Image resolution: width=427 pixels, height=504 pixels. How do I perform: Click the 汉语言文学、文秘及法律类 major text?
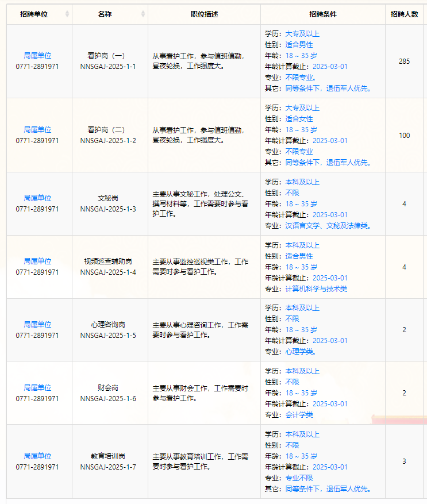tap(328, 226)
